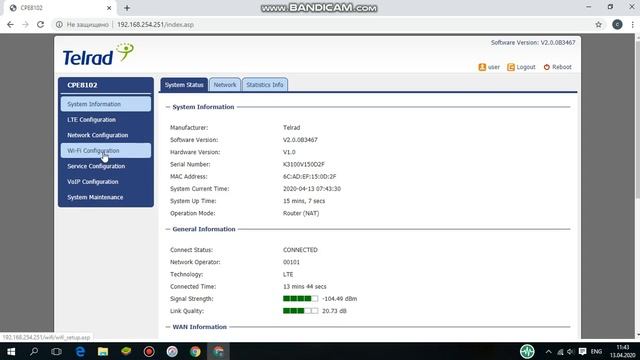This screenshot has width=640, height=360.
Task: Open the taskbar clock and date
Action: [622, 351]
